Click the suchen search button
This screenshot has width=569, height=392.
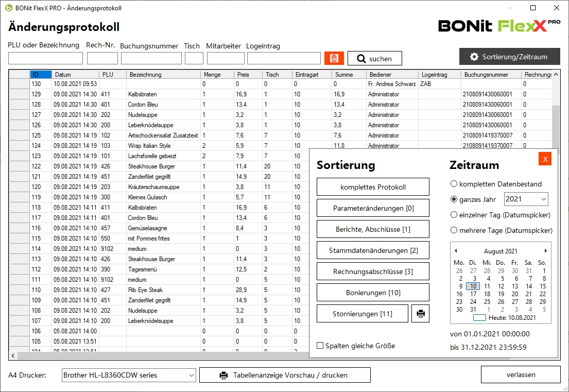375,58
